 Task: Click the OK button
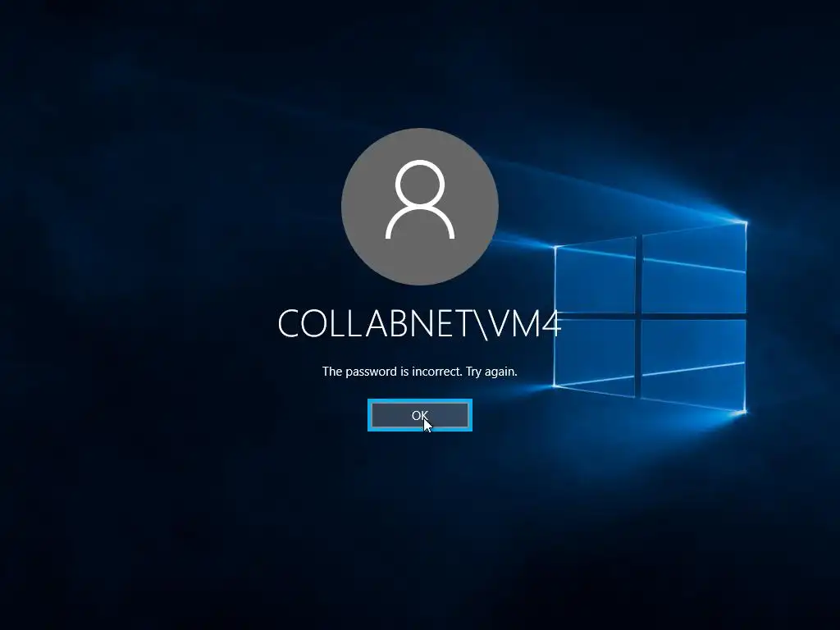coord(419,415)
